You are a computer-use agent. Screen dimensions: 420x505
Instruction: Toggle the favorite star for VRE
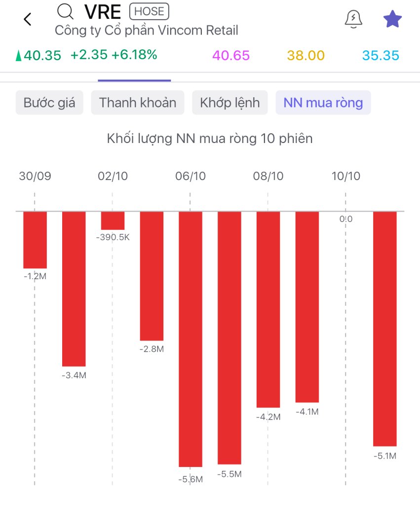point(393,19)
